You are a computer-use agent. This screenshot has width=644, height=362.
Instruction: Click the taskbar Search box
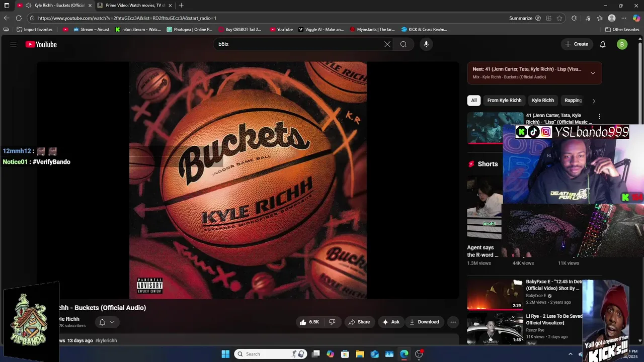coord(271,354)
